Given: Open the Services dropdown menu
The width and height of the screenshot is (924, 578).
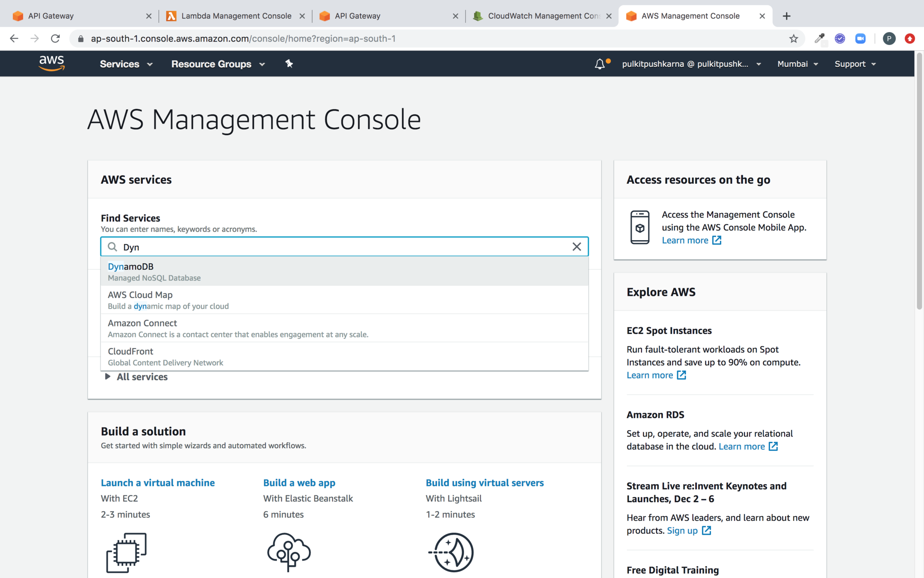Looking at the screenshot, I should pos(126,64).
